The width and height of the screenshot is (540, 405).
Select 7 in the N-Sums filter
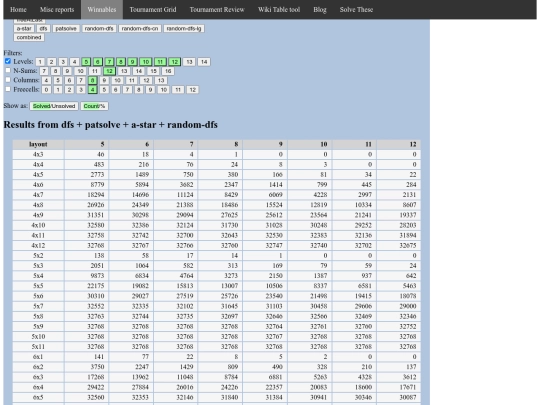click(44, 71)
